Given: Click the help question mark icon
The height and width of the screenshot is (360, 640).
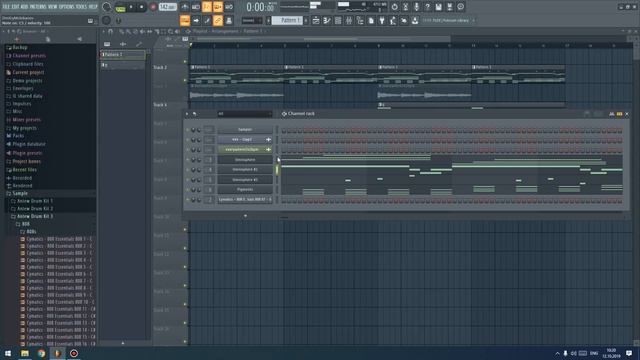Looking at the screenshot, I should 427,7.
